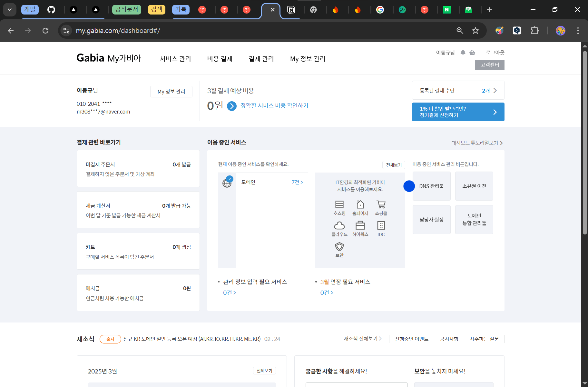The height and width of the screenshot is (387, 588).
Task: Open the cart basket icon in header
Action: (472, 53)
